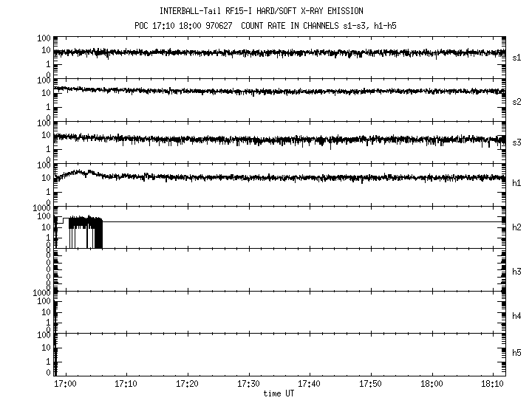This screenshot has width=532, height=406.
Task: Click the h2 channel label
Action: pyautogui.click(x=516, y=227)
